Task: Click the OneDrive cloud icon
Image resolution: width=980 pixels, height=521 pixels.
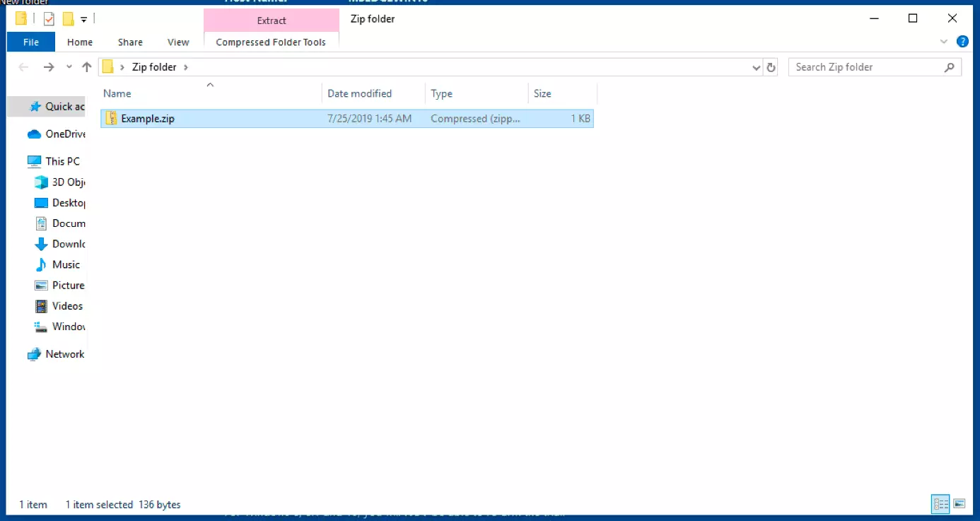Action: pos(34,134)
